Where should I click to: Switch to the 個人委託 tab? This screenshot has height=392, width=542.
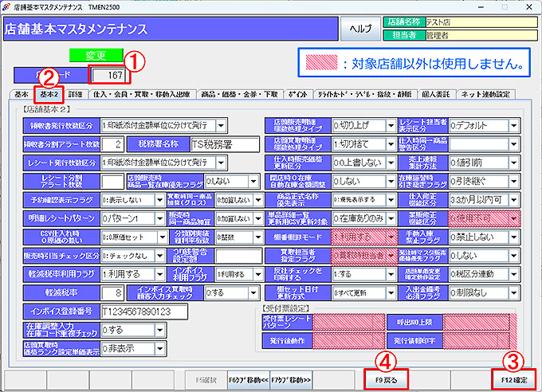coord(436,94)
